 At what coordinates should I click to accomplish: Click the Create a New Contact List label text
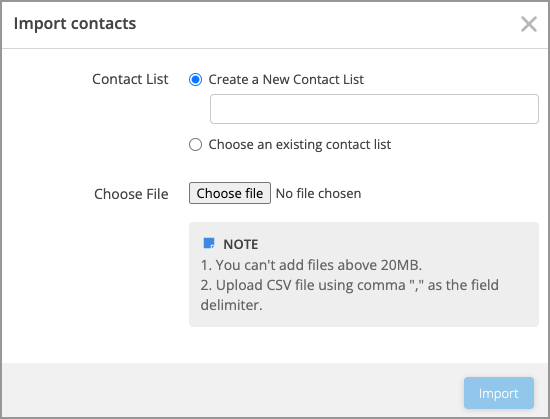(286, 80)
